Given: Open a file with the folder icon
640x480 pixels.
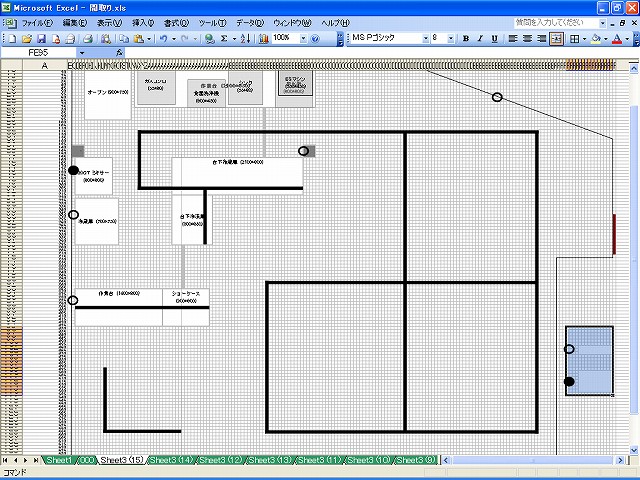Looking at the screenshot, I should coord(27,39).
